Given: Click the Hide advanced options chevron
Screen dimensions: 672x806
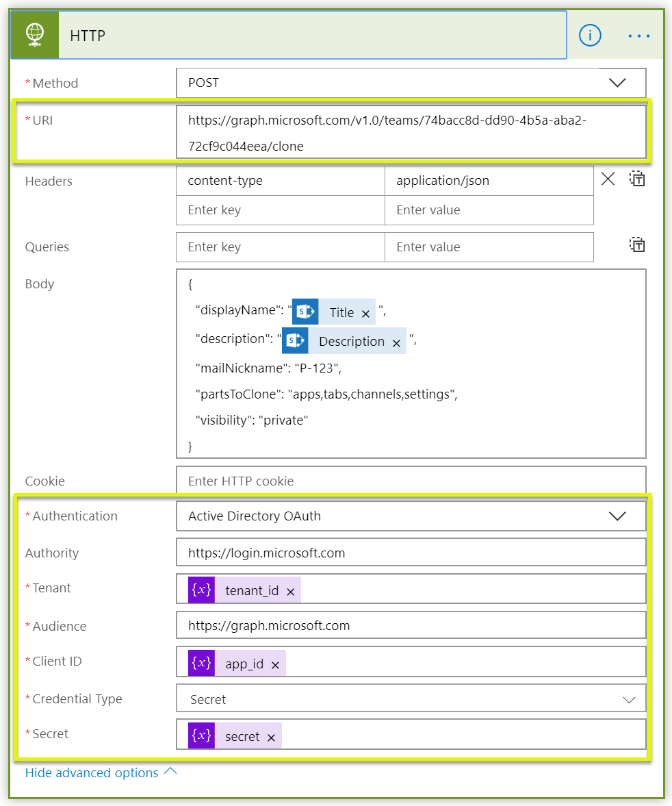Looking at the screenshot, I should pos(170,771).
